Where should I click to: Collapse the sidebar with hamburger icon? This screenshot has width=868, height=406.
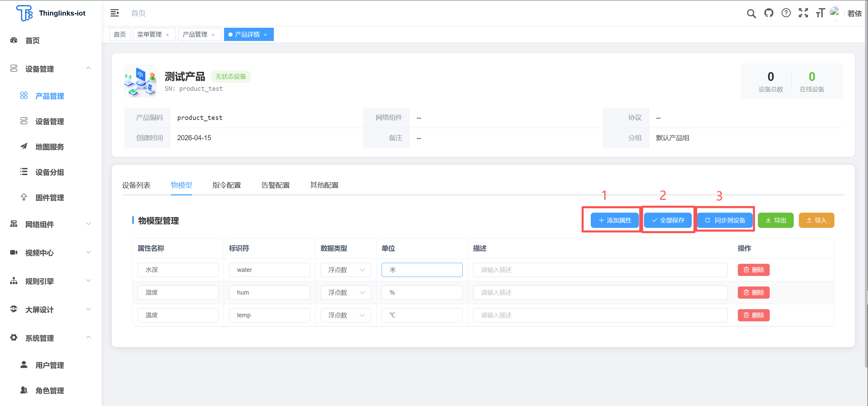115,13
